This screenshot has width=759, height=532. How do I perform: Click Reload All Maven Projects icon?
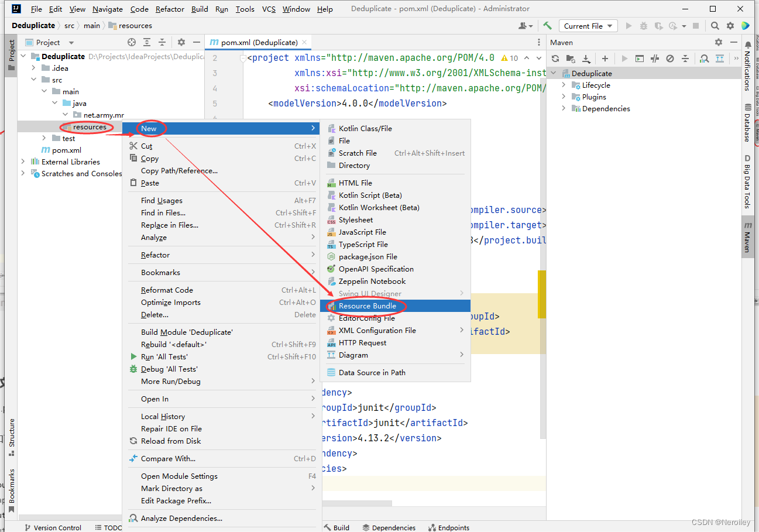(555, 59)
